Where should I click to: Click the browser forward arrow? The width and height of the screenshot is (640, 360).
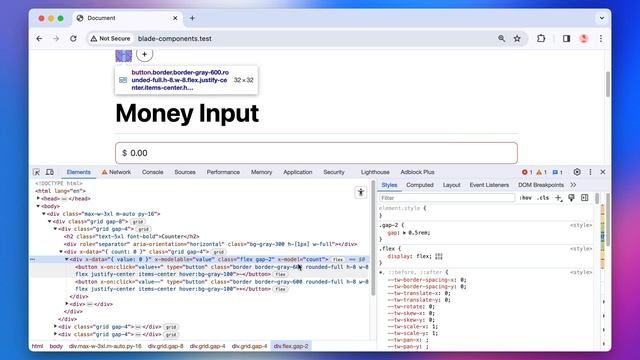tap(56, 38)
